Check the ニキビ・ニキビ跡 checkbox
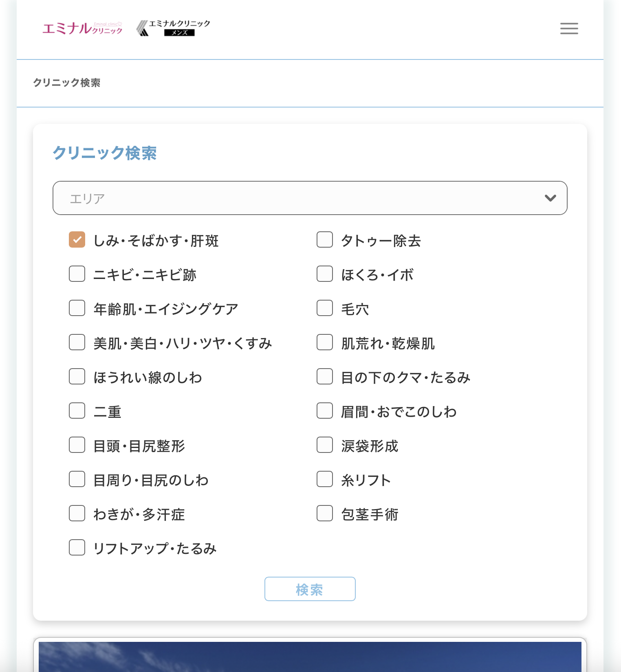 click(x=77, y=274)
